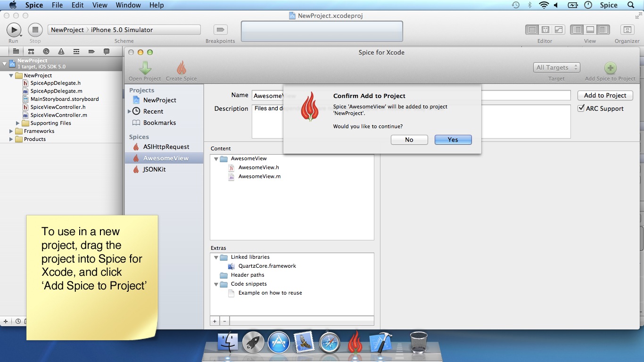Click the Spice flame icon in the Dock
This screenshot has height=362, width=644.
(355, 342)
